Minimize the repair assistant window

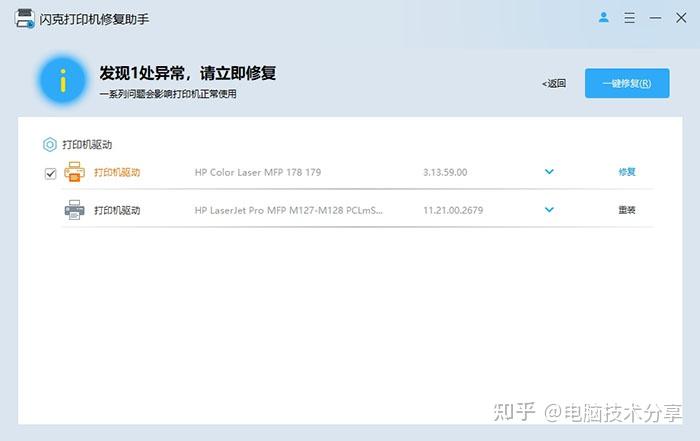pyautogui.click(x=655, y=18)
